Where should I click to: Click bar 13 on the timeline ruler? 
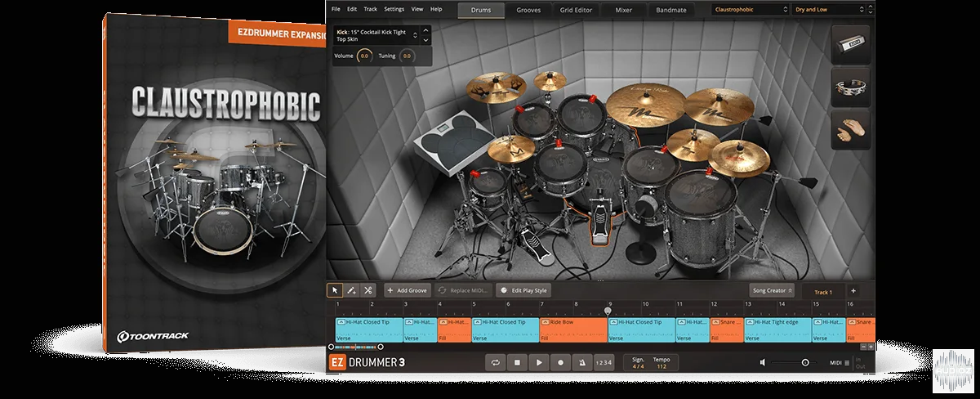click(x=747, y=305)
